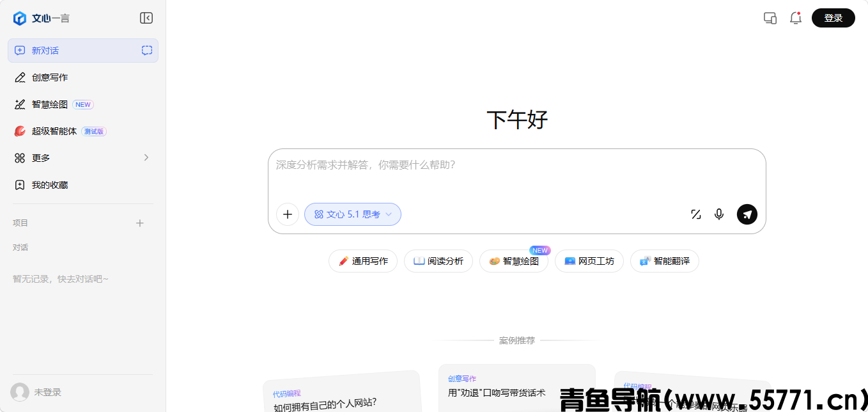Select the 智能翻译 shortcut chip
This screenshot has width=868, height=412.
tap(665, 261)
